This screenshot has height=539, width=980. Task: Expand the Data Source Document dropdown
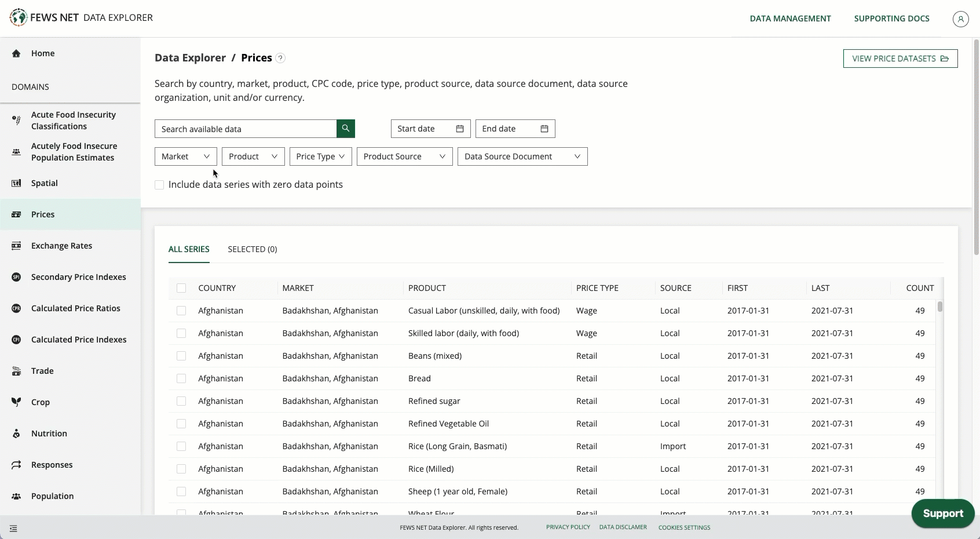[522, 156]
